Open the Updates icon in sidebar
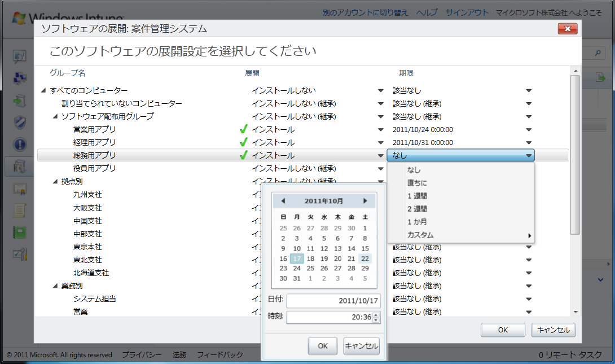 (x=20, y=100)
